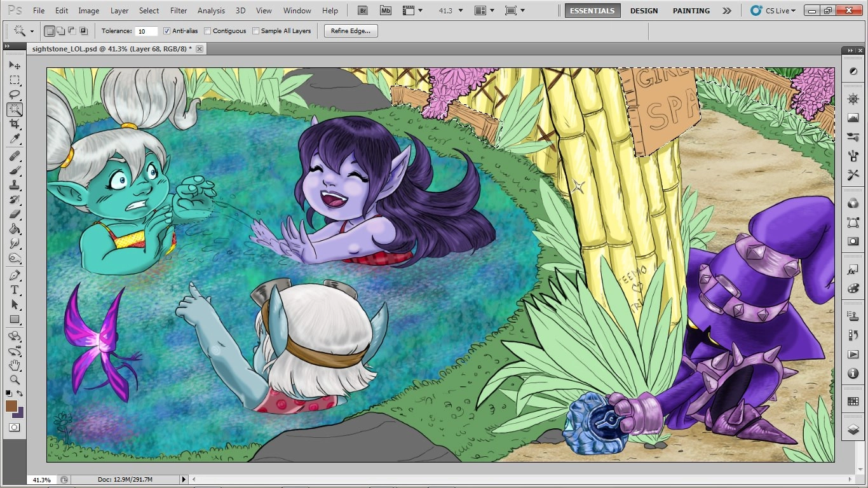Pick the Crop tool

tap(15, 124)
